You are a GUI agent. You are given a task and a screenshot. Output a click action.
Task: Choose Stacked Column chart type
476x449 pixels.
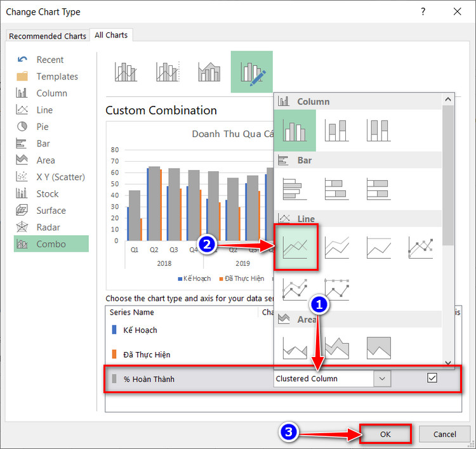pyautogui.click(x=336, y=131)
